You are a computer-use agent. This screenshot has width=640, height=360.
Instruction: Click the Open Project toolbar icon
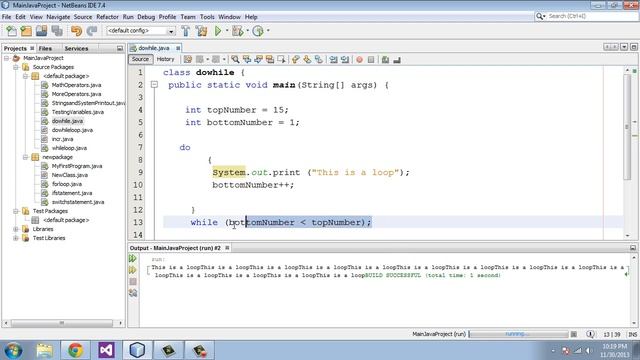[42, 31]
